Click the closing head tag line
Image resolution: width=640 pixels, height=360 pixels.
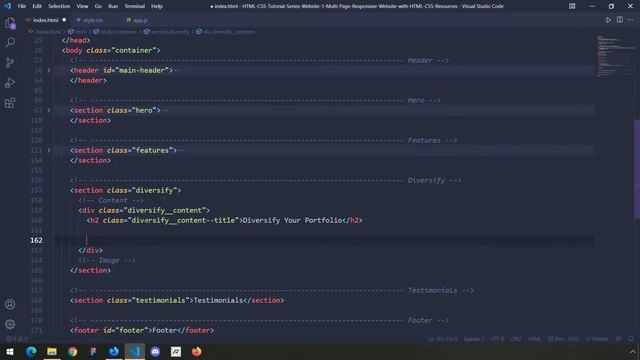tap(76, 40)
